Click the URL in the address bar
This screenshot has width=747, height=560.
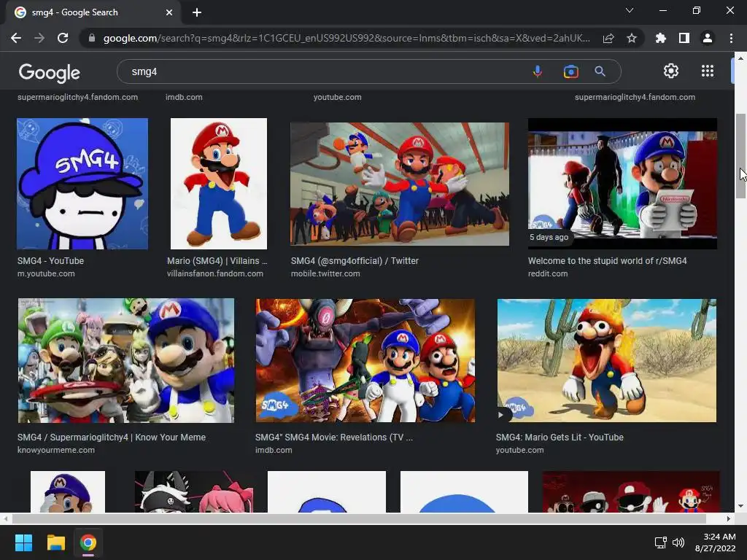pyautogui.click(x=347, y=38)
